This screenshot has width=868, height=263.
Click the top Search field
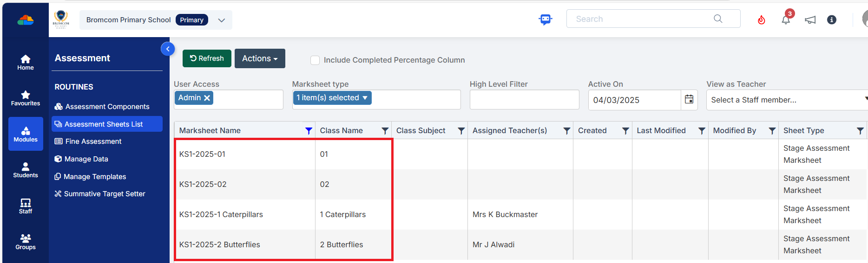coord(641,19)
